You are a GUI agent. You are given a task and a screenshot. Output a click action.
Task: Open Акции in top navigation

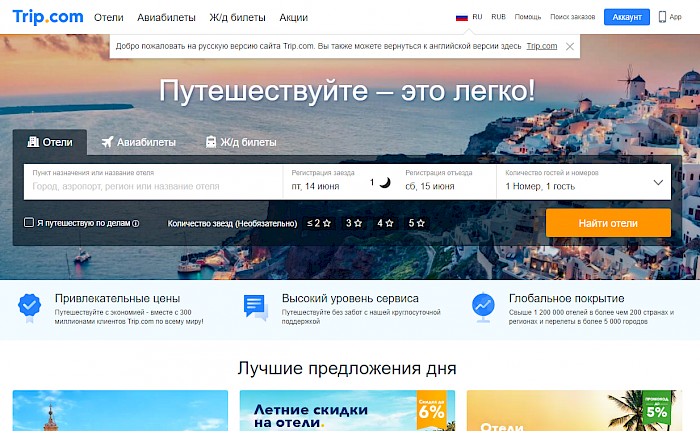pos(293,17)
